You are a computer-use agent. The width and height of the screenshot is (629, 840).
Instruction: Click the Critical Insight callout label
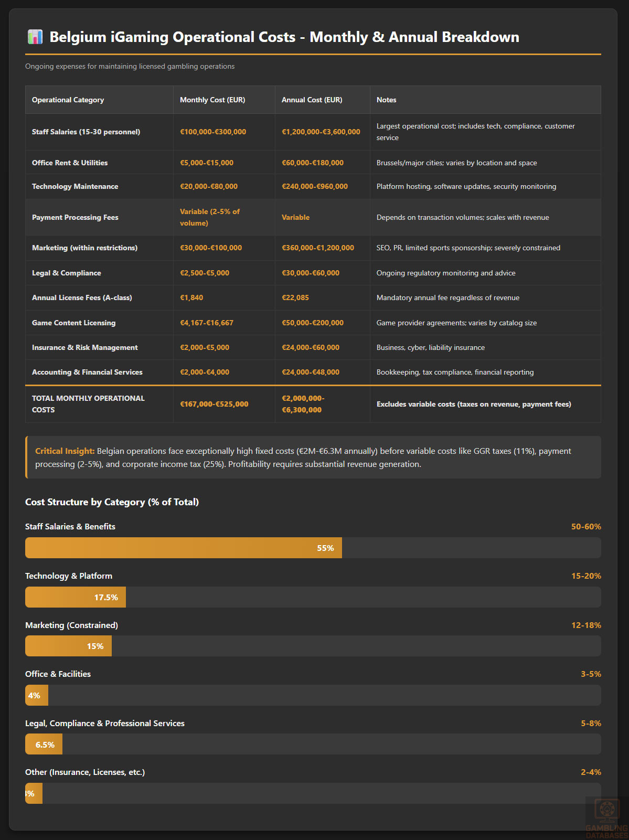point(65,451)
